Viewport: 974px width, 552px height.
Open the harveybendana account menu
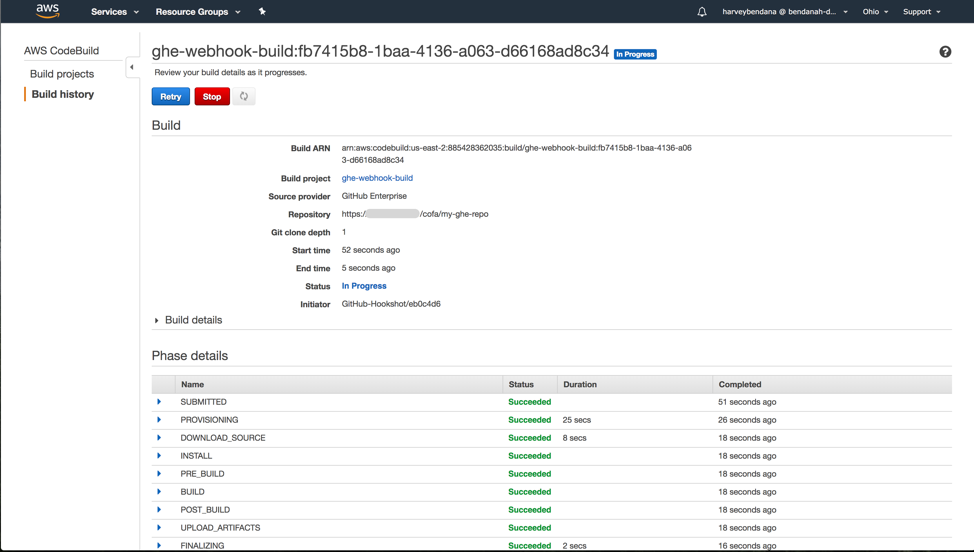[x=785, y=11]
